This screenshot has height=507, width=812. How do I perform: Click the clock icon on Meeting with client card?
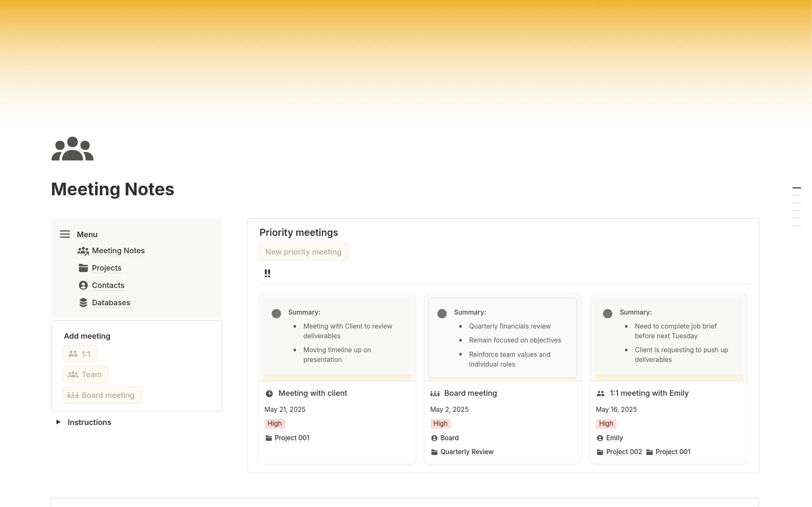[270, 393]
